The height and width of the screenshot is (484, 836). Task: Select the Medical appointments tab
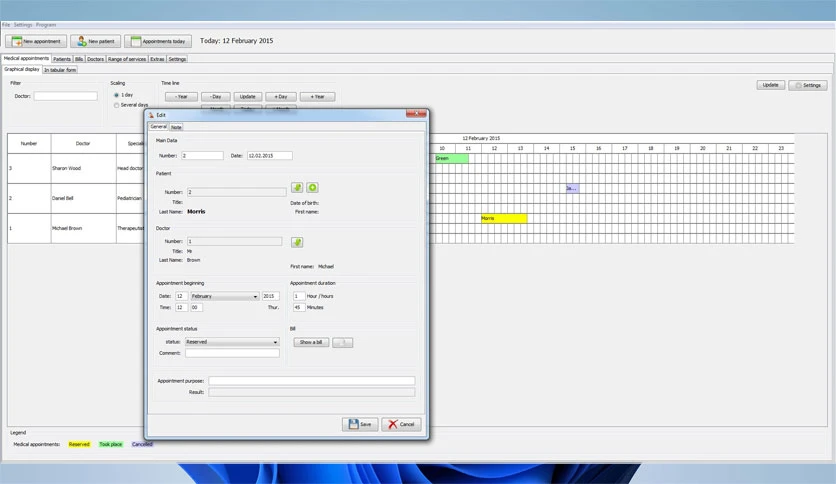point(26,58)
